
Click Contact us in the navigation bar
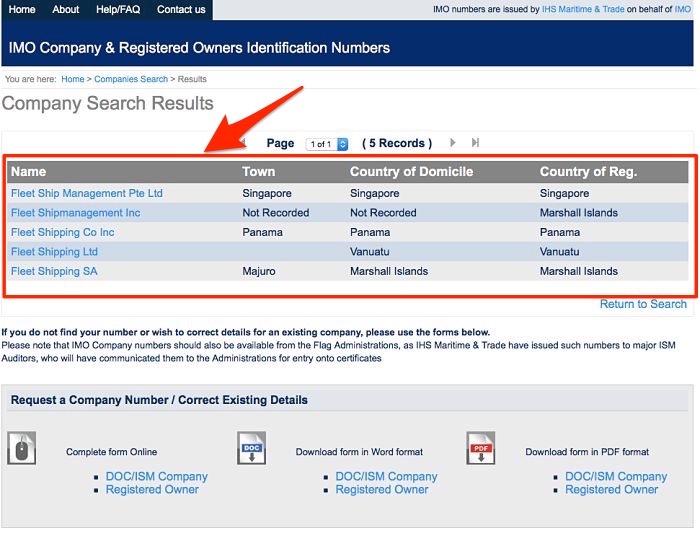coord(181,10)
